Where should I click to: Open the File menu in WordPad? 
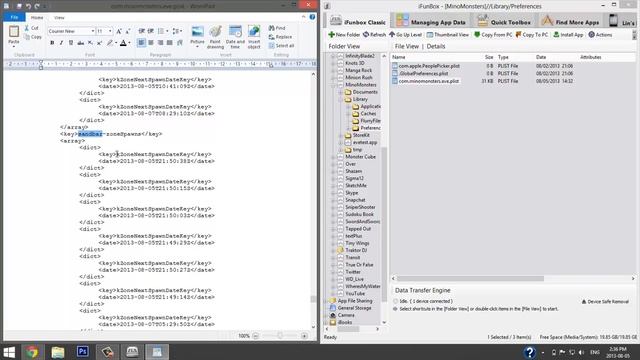(x=14, y=18)
